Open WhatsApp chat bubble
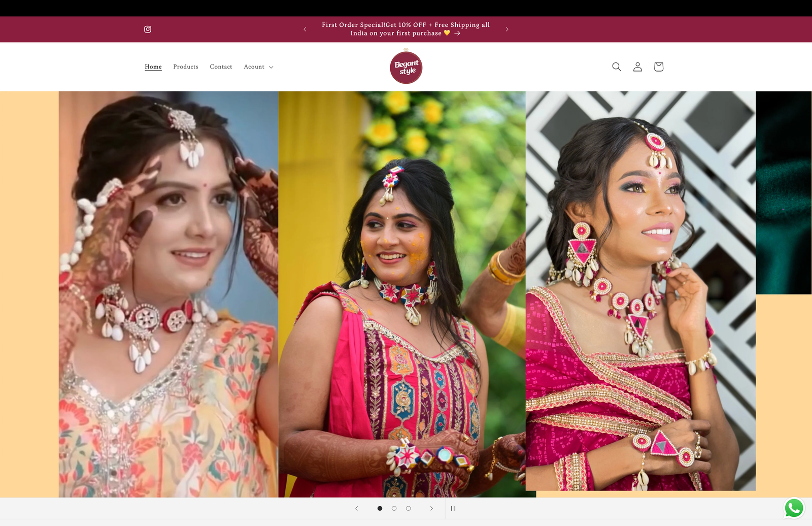The height and width of the screenshot is (526, 812). [x=794, y=508]
